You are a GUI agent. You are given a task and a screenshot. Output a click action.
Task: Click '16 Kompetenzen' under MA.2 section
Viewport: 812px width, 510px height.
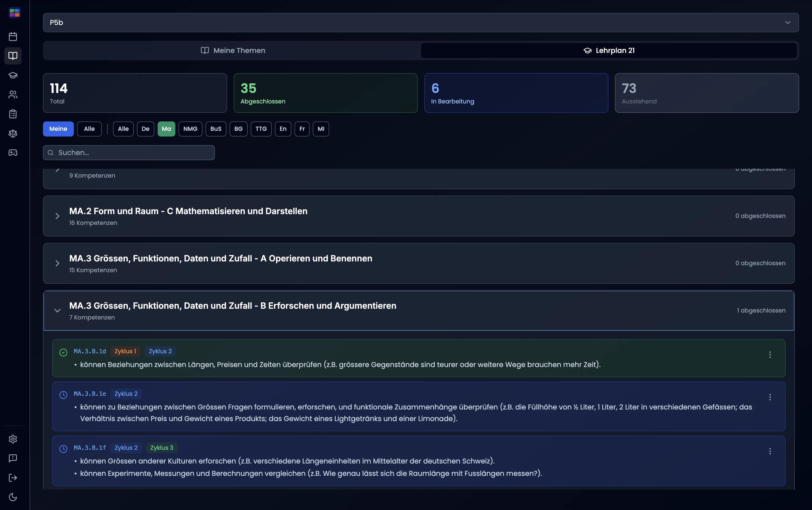point(93,223)
